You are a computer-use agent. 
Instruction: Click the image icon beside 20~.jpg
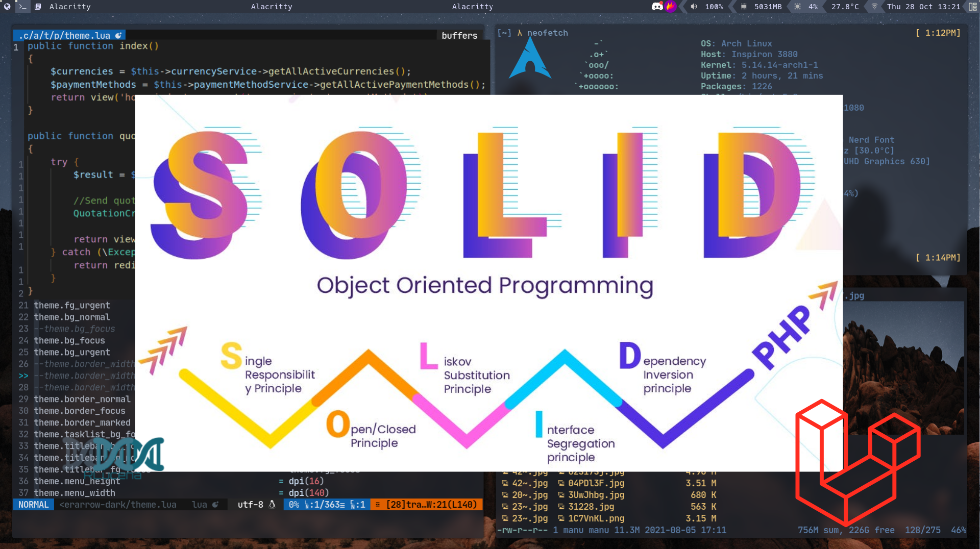[505, 495]
